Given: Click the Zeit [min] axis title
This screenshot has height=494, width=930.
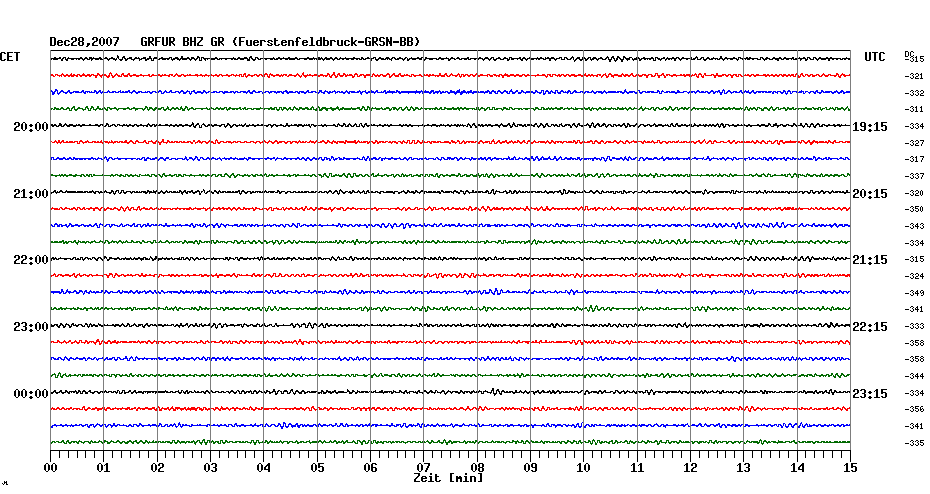Looking at the screenshot, I should [x=448, y=478].
